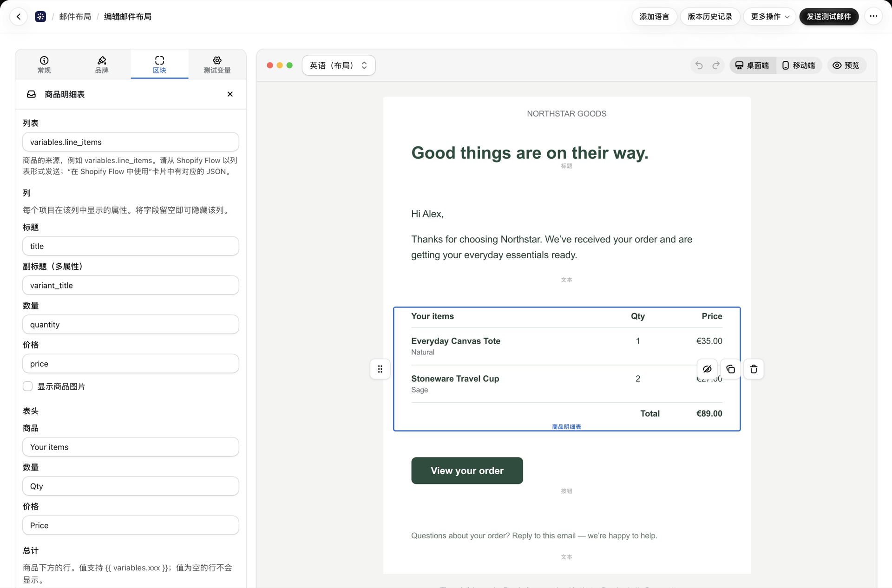Delete the 商品明细表 block
Viewport: 892px width, 588px height.
coord(754,369)
